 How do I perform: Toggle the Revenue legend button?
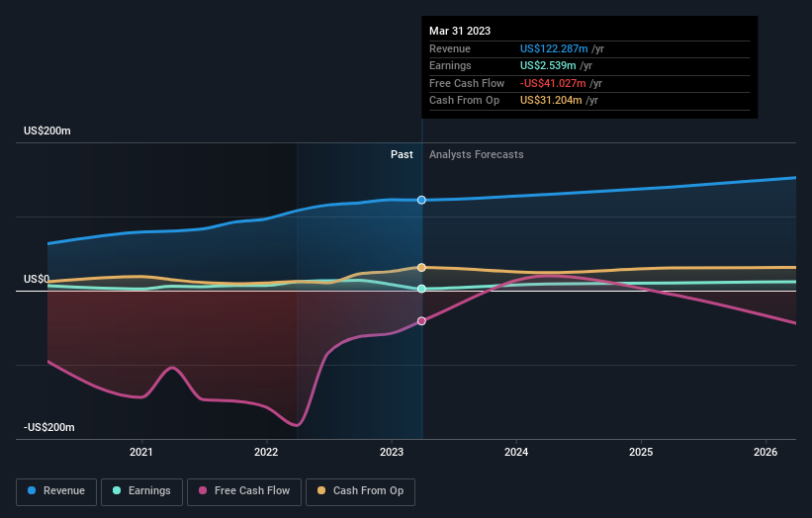click(x=56, y=491)
